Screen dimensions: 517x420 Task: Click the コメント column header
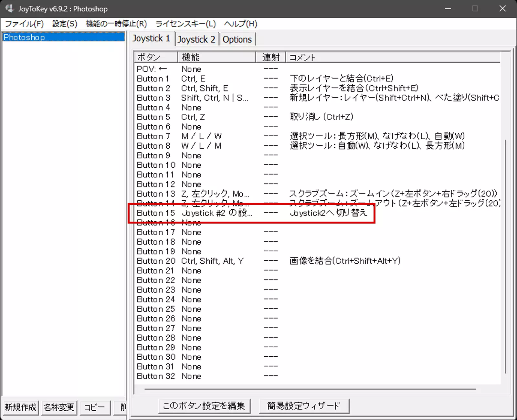click(393, 57)
